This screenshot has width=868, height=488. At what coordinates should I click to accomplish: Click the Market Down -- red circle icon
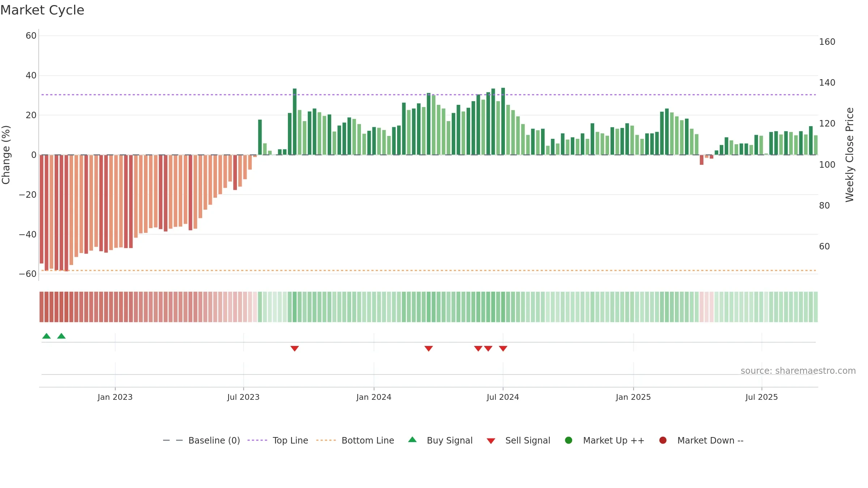[x=663, y=440]
